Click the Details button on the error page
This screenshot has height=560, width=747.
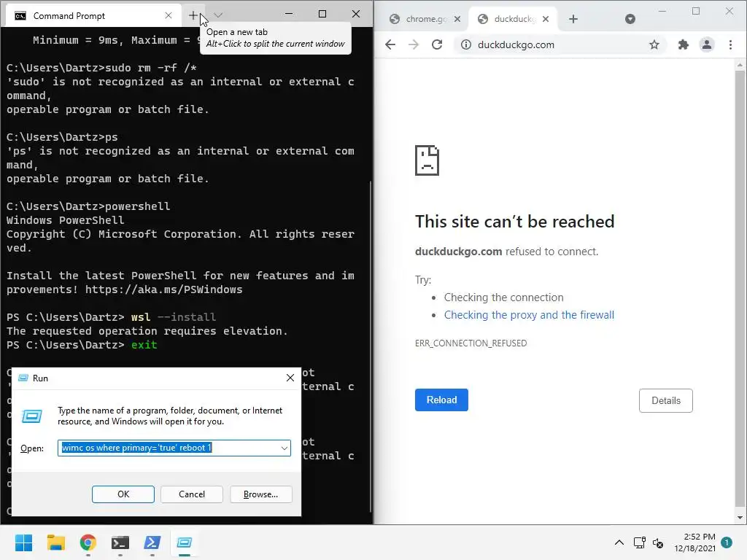pos(665,400)
